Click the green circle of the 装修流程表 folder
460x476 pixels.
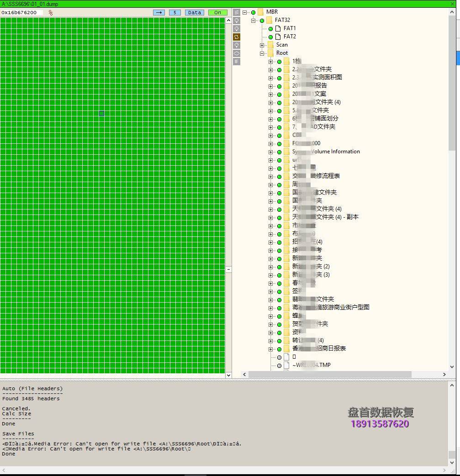coord(279,177)
